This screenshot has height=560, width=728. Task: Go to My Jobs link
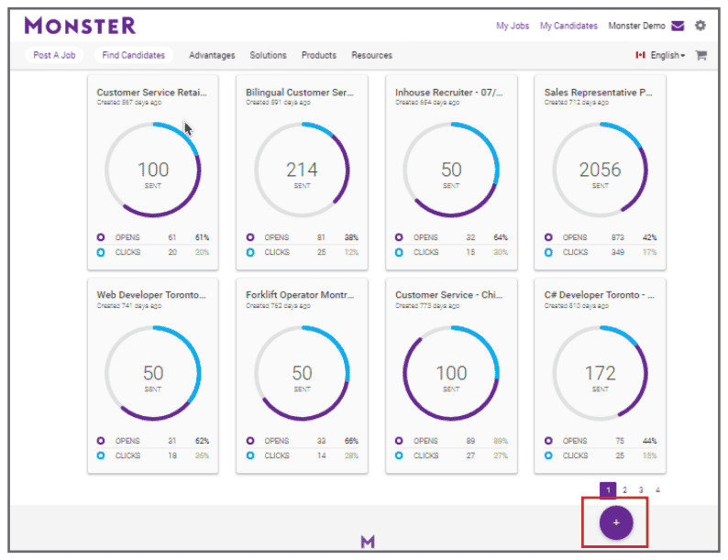coord(513,26)
